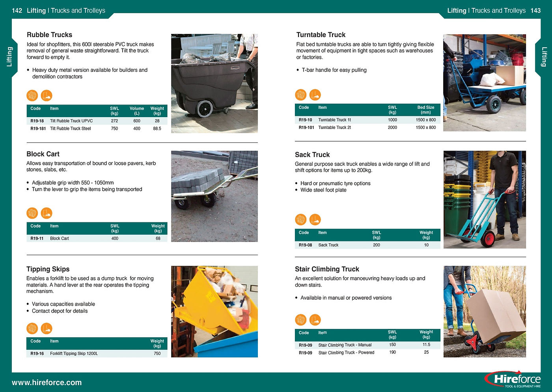Click item 'Tilt Rubble Truck Steel'

click(71, 129)
